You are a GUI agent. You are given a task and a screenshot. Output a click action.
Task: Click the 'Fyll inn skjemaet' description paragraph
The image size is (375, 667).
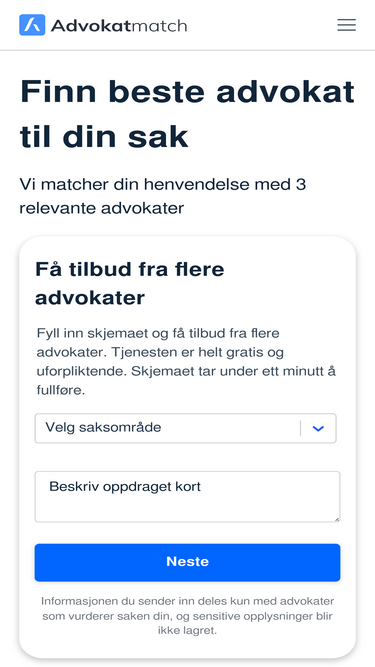tap(186, 362)
